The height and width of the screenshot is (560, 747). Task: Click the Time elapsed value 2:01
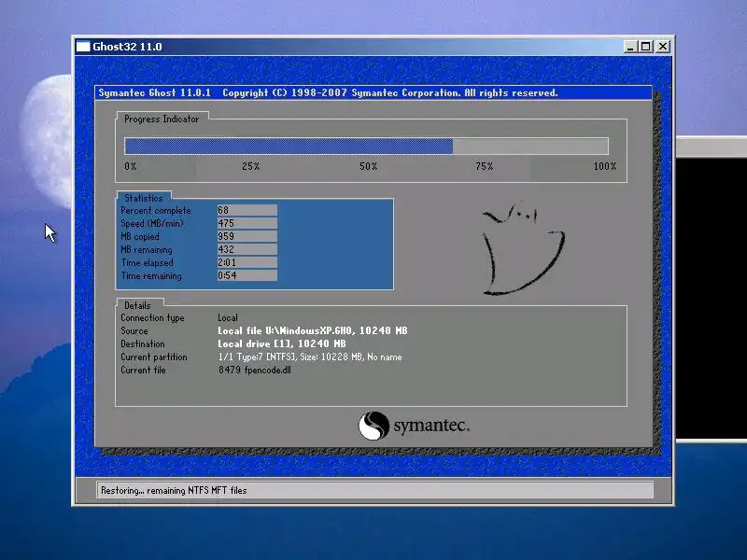coord(247,262)
